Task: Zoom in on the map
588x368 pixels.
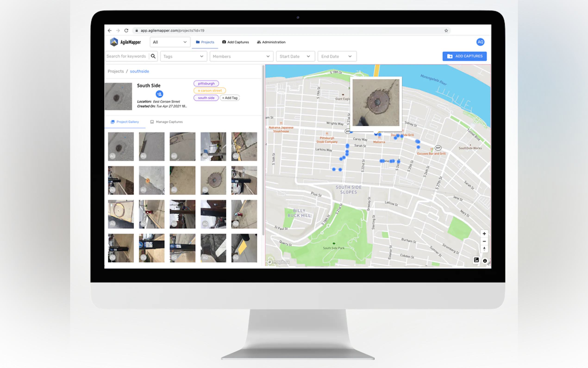Action: coord(484,234)
